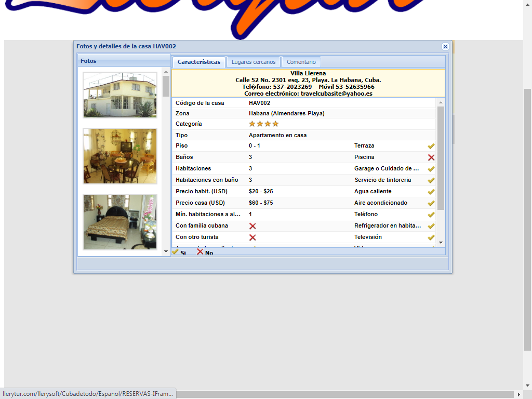Viewport: 532px width, 399px height.
Task: Open the bedroom photo thumbnail
Action: coord(120,222)
